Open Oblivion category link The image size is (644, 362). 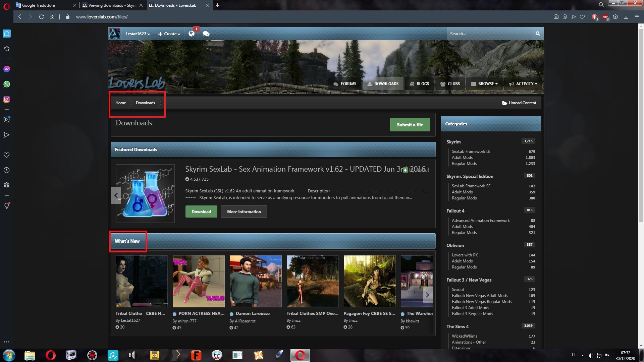(455, 245)
